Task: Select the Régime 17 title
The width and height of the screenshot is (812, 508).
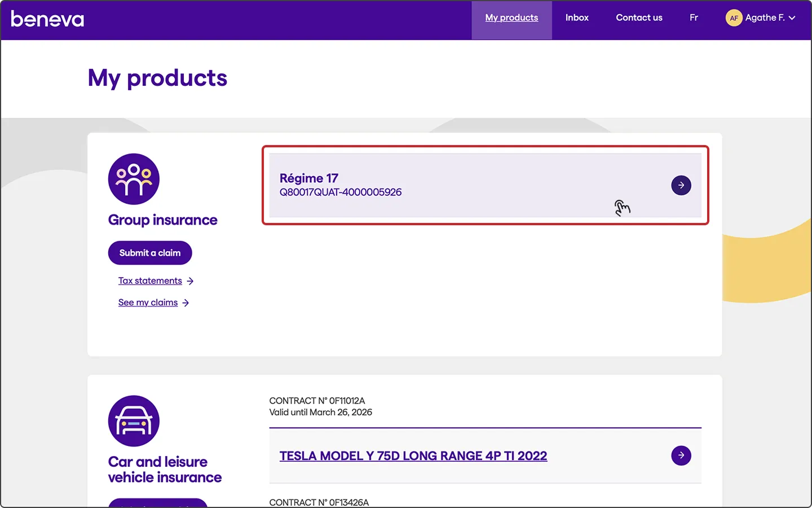Action: click(x=309, y=178)
